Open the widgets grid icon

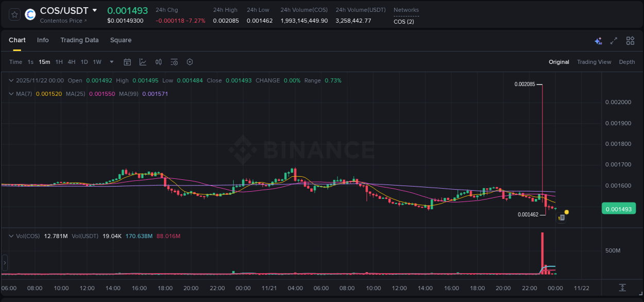(x=630, y=40)
